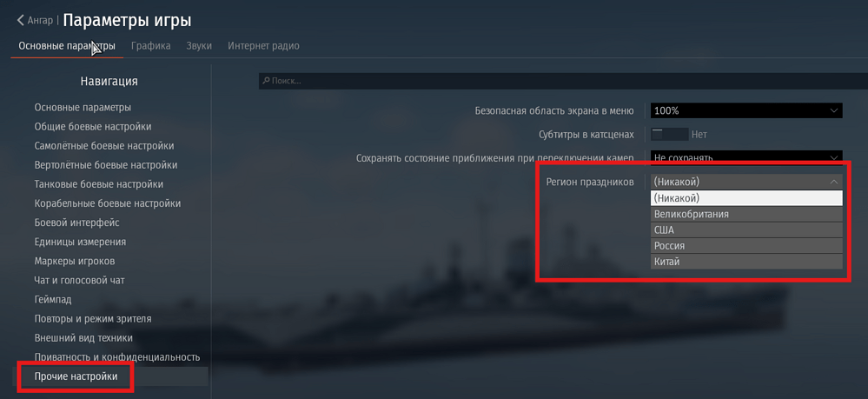This screenshot has width=868, height=399.
Task: Open Приватность и конфиденциальность section
Action: tap(116, 357)
